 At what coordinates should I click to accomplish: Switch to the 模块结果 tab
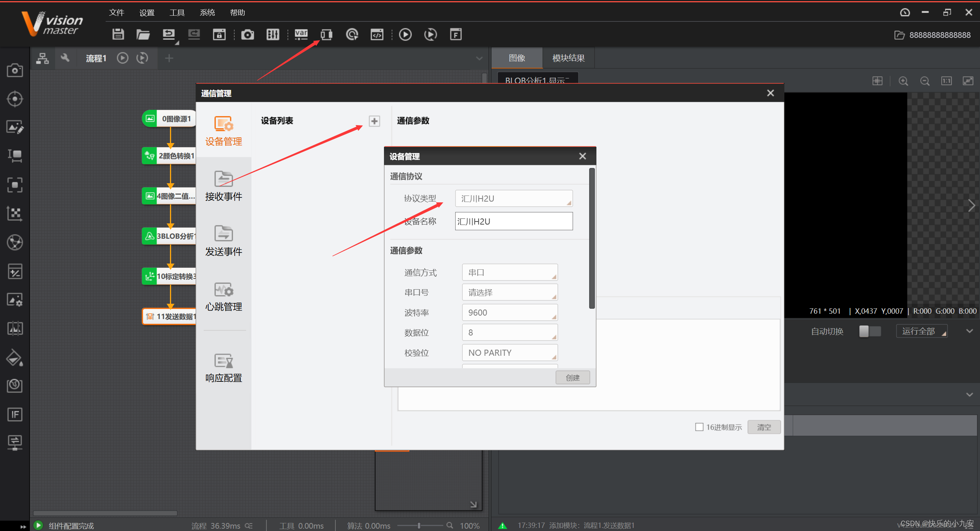coord(568,58)
